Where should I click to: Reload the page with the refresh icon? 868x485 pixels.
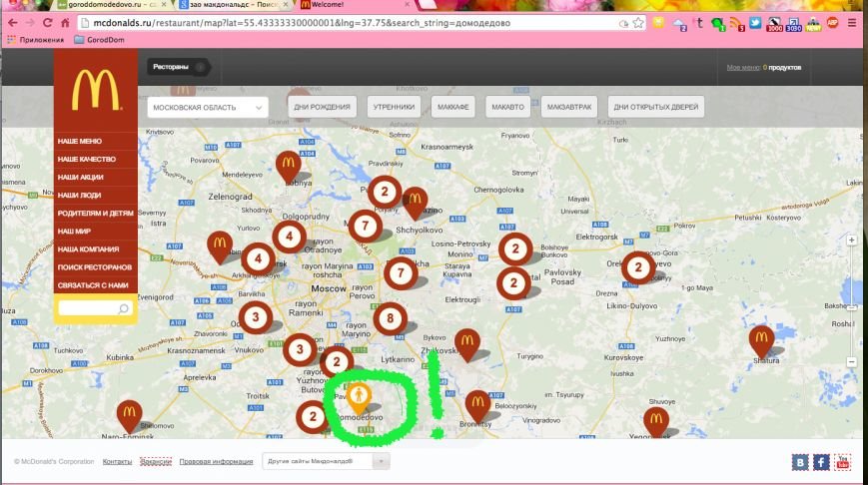48,23
